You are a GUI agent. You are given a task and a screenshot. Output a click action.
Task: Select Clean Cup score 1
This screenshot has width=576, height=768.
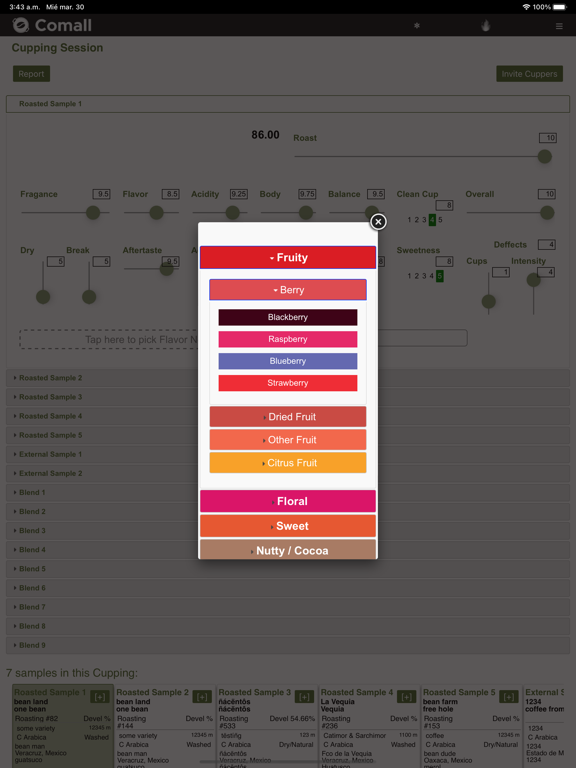pos(409,220)
